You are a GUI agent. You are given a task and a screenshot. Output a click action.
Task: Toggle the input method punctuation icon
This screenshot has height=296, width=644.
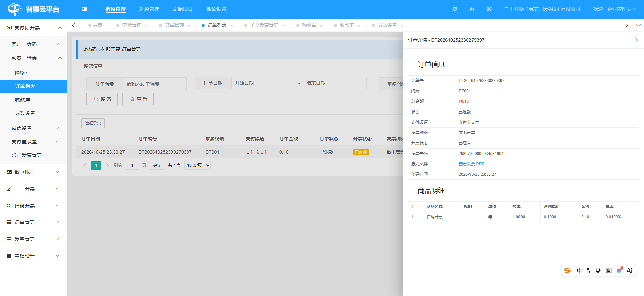589,270
